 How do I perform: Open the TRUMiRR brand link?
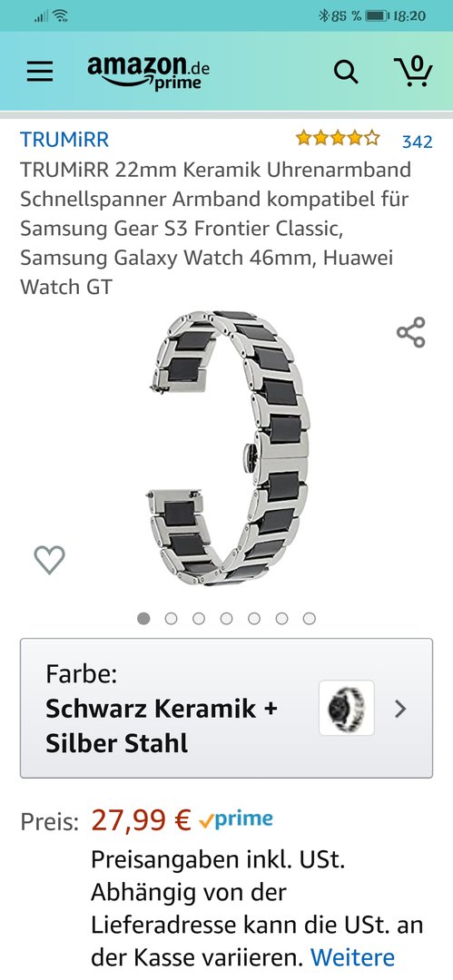64,139
